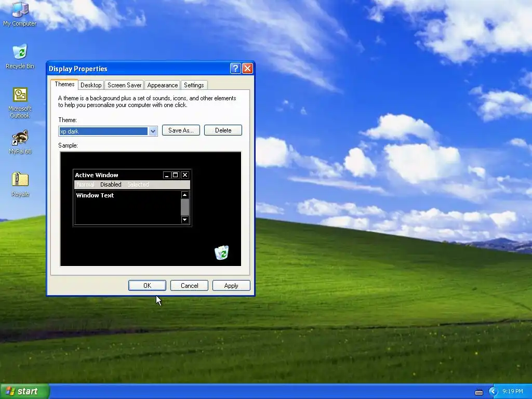Expand hidden tray icons with arrow
Viewport: 532px width, 399px height.
[493, 392]
